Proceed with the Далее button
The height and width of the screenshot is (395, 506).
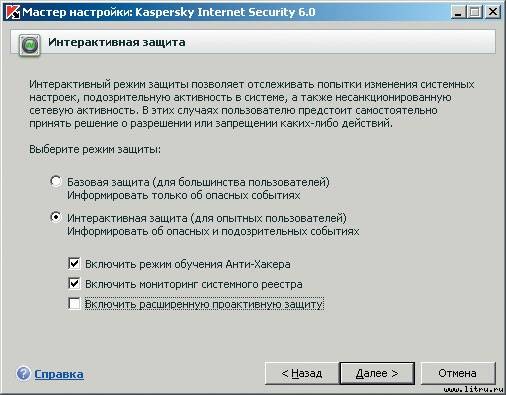(377, 373)
